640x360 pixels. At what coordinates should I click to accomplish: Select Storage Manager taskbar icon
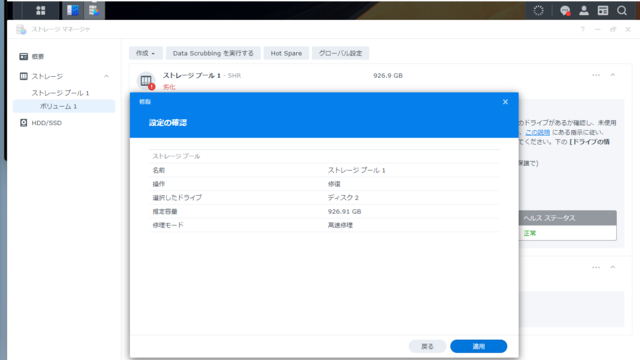pyautogui.click(x=94, y=10)
